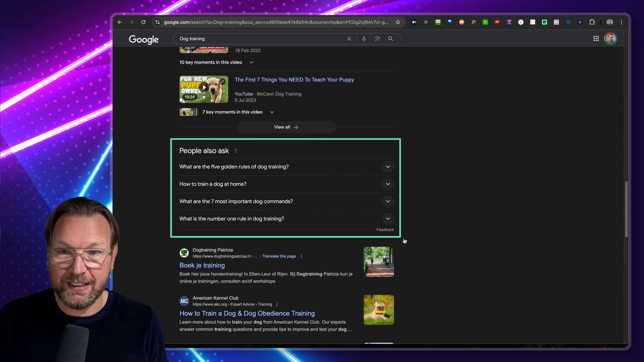Screen dimensions: 644x362
Task: Click Dogtraining Patricia park thumbnail
Action: [x=379, y=262]
